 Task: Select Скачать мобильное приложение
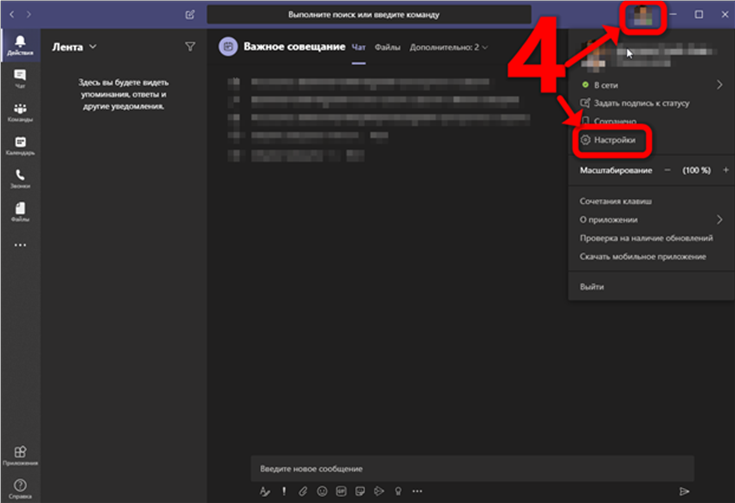(643, 256)
